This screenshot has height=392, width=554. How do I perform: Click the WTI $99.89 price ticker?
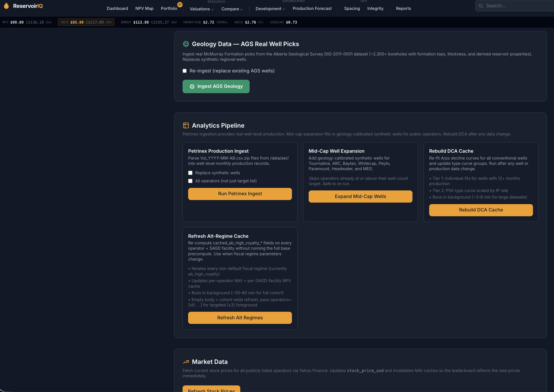pyautogui.click(x=27, y=22)
